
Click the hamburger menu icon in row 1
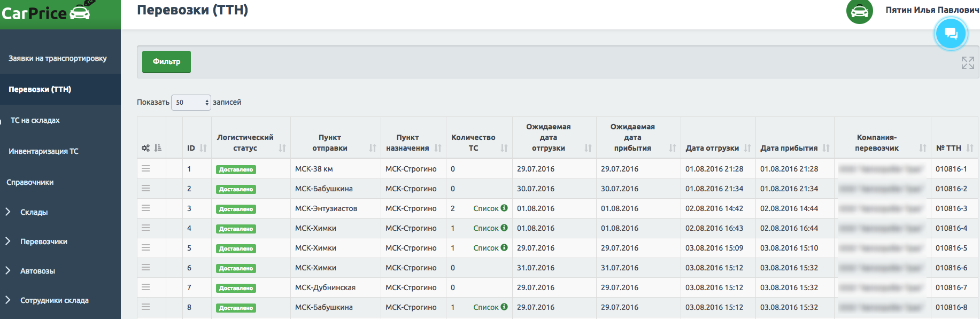[145, 169]
